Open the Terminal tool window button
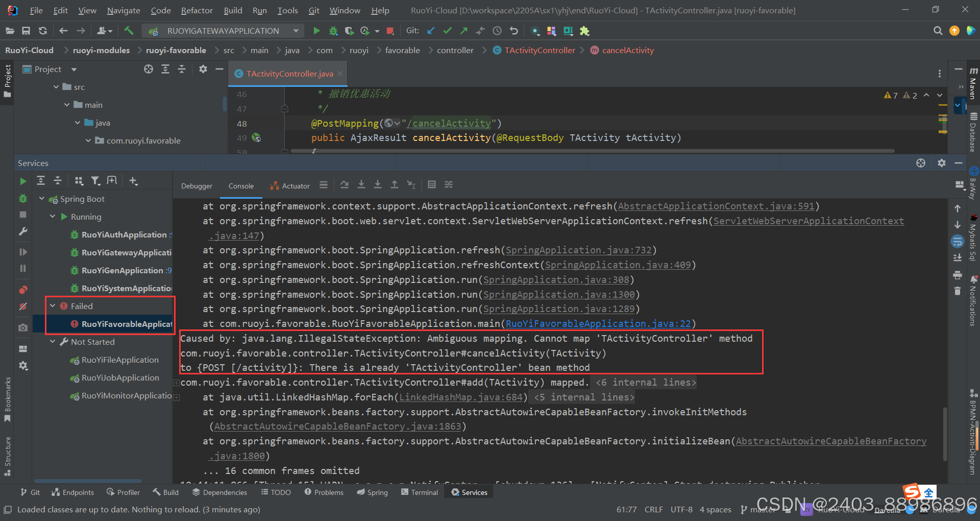The width and height of the screenshot is (980, 521). coord(420,492)
